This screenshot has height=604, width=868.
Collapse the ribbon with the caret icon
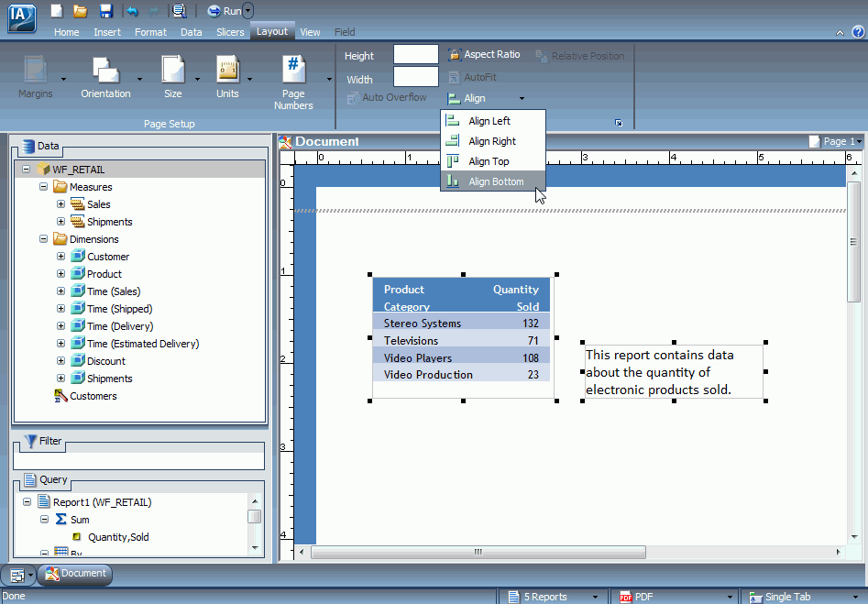(840, 33)
